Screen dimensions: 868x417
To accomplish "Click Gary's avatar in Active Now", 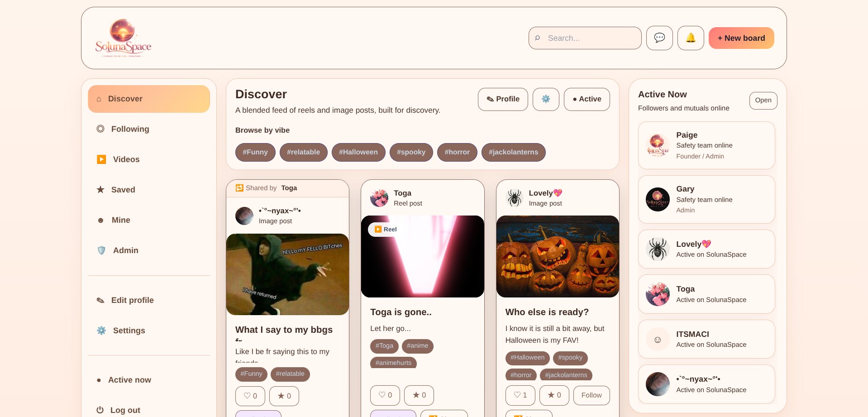I will pyautogui.click(x=658, y=199).
